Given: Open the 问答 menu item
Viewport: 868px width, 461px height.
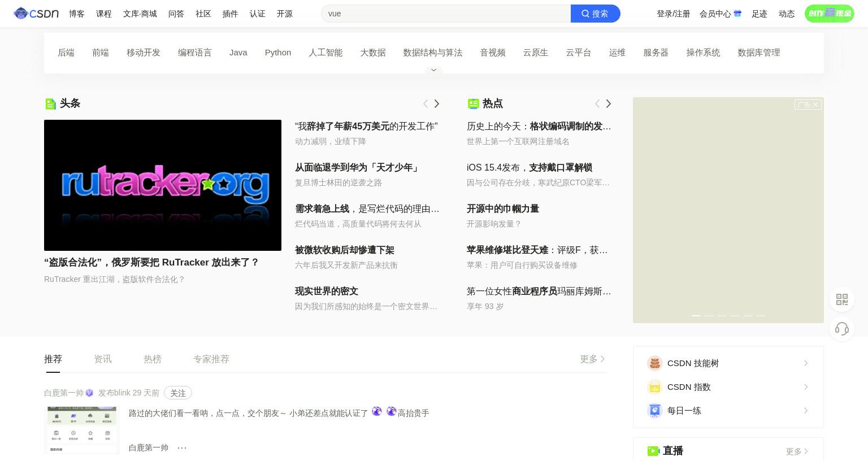Looking at the screenshot, I should (176, 14).
